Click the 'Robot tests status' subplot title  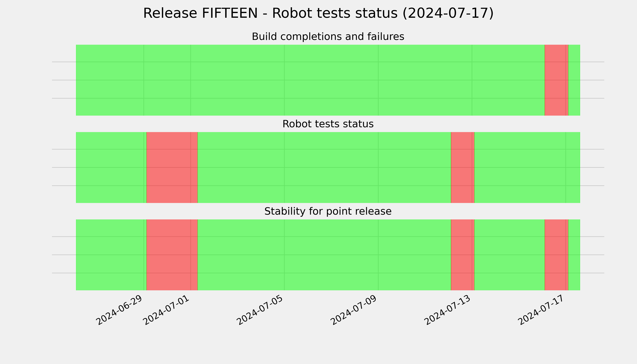(328, 124)
